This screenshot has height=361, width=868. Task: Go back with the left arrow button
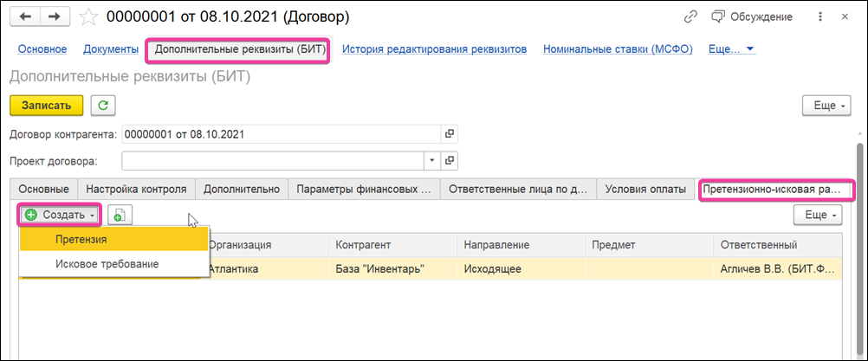point(23,16)
